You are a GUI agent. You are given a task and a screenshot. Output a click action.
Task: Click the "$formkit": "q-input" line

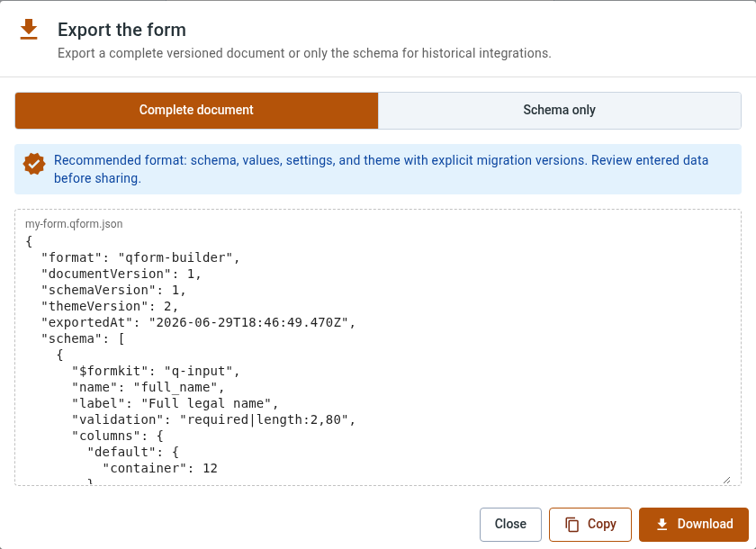157,371
